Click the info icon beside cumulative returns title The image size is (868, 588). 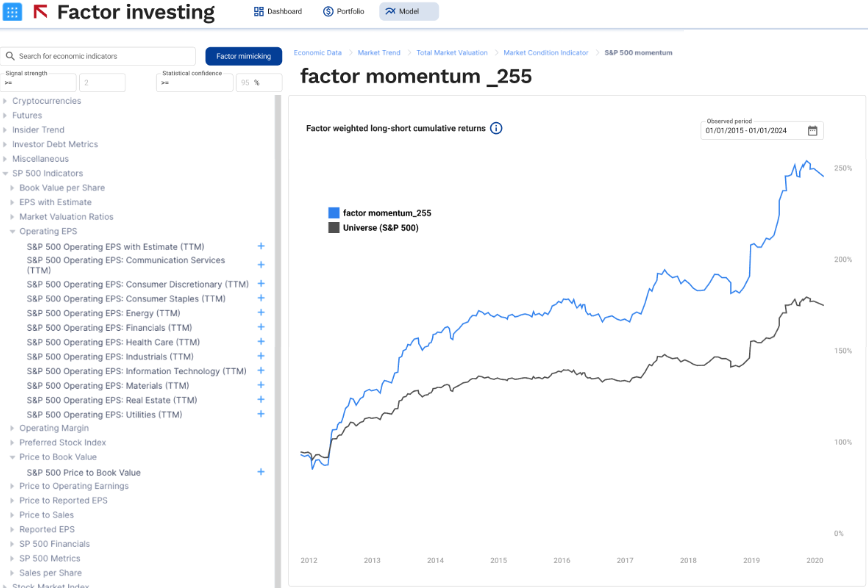click(x=496, y=128)
